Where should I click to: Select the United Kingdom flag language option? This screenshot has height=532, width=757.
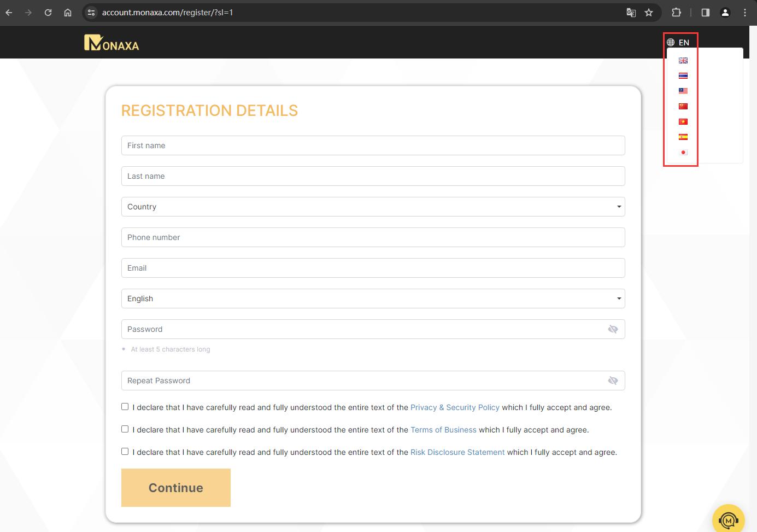click(x=683, y=61)
